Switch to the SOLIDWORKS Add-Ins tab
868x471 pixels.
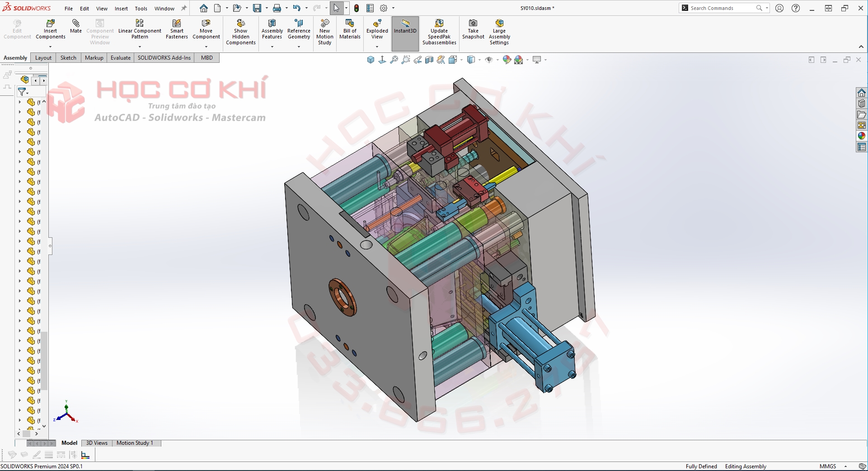[164, 58]
